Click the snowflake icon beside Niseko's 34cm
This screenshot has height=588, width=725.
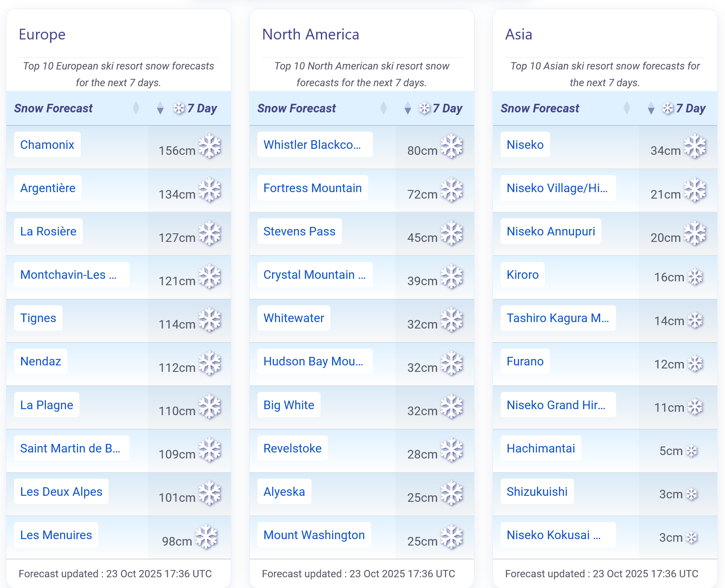coord(695,146)
